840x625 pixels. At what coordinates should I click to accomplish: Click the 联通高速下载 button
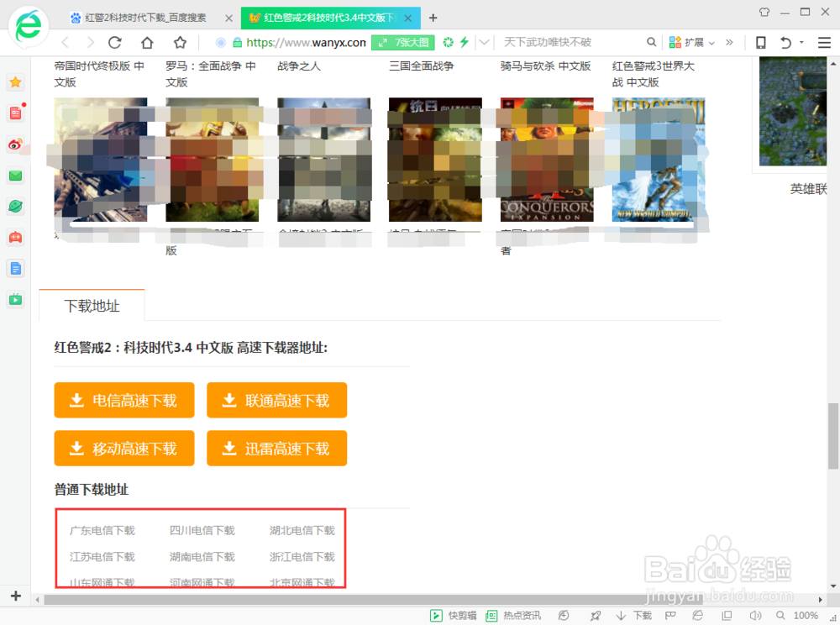point(277,401)
